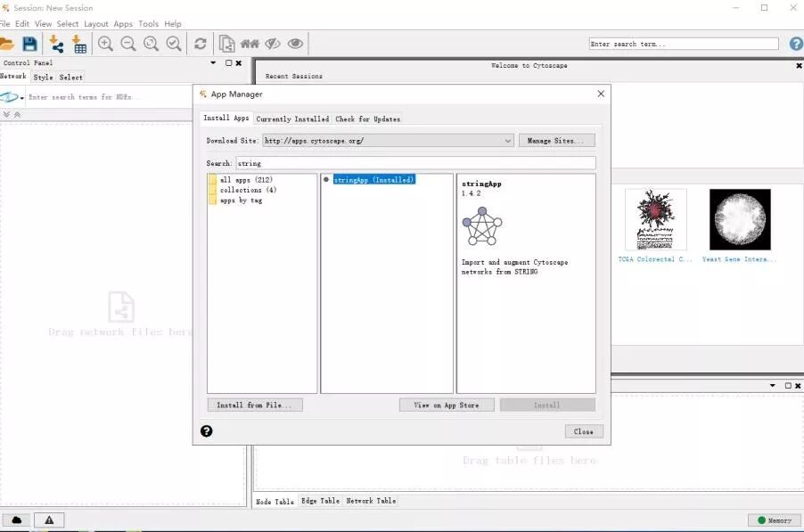The width and height of the screenshot is (804, 532).
Task: Focus the App Manager Search field
Action: click(x=416, y=163)
